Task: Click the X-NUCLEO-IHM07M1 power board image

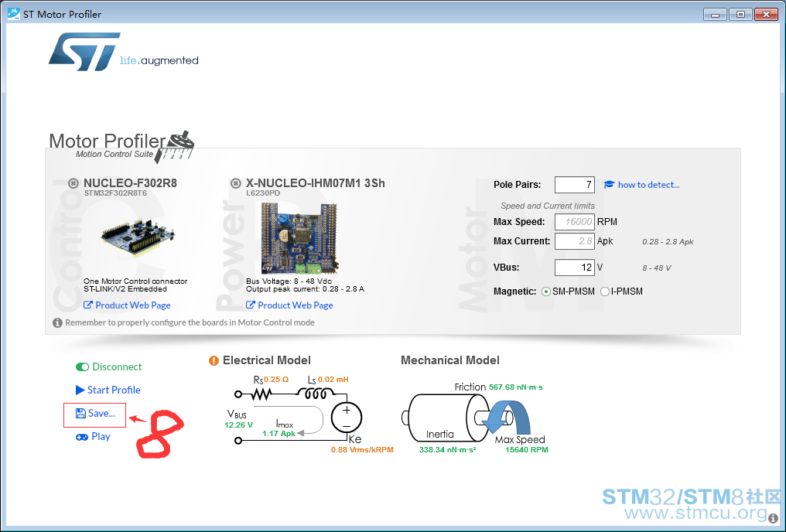Action: click(299, 238)
